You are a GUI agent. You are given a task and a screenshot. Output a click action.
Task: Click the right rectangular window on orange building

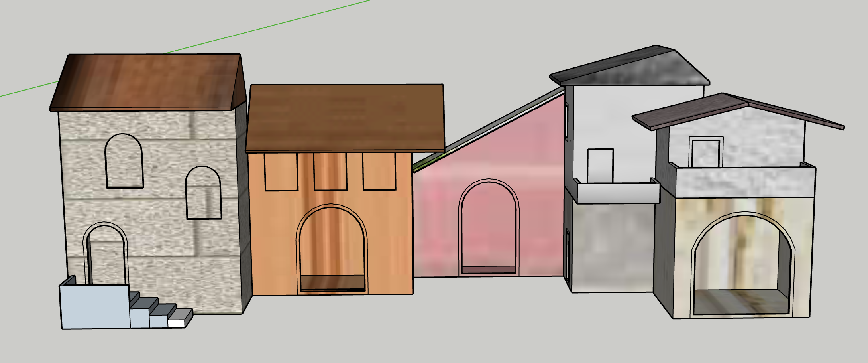379,172
